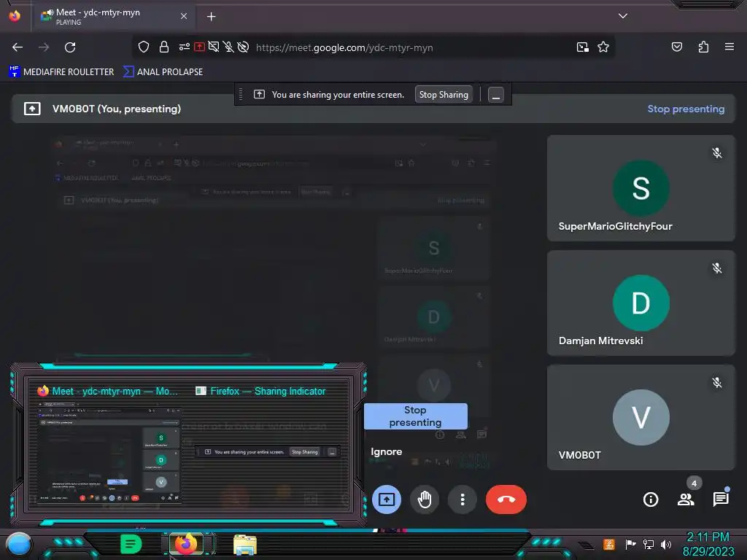This screenshot has height=560, width=747.
Task: Open the Pocket save icon
Action: [676, 47]
